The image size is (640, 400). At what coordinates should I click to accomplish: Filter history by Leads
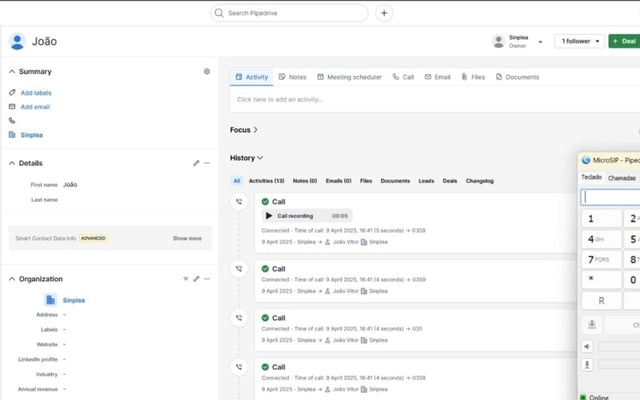[x=426, y=181]
